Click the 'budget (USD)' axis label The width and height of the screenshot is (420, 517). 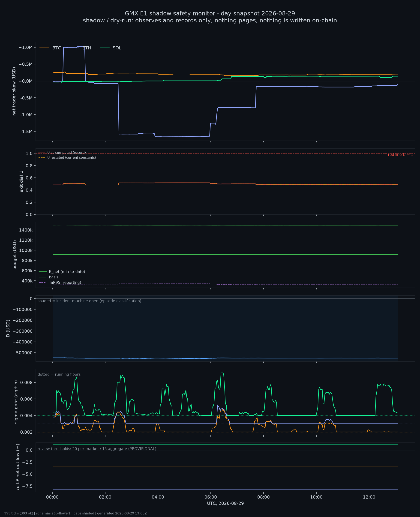tap(15, 255)
